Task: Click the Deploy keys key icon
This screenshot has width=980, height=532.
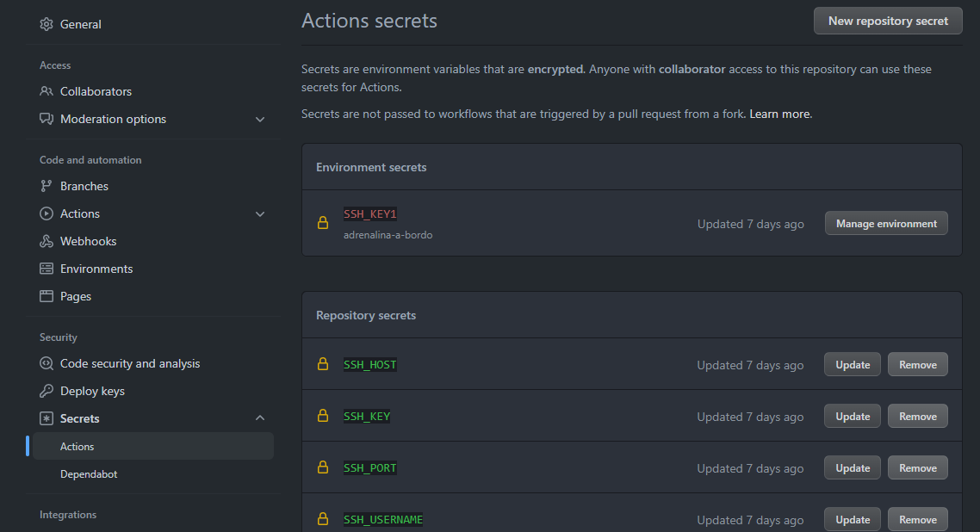Action: pos(47,391)
